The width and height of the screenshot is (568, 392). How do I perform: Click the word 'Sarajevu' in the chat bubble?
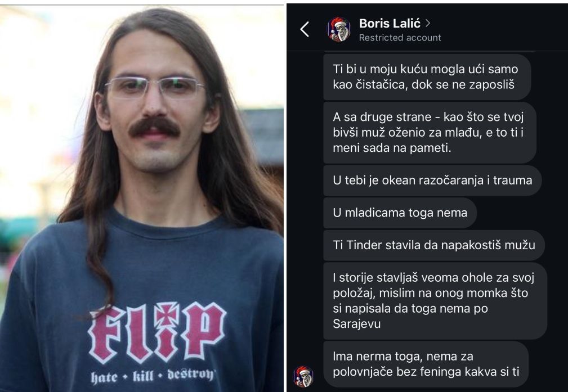click(357, 323)
